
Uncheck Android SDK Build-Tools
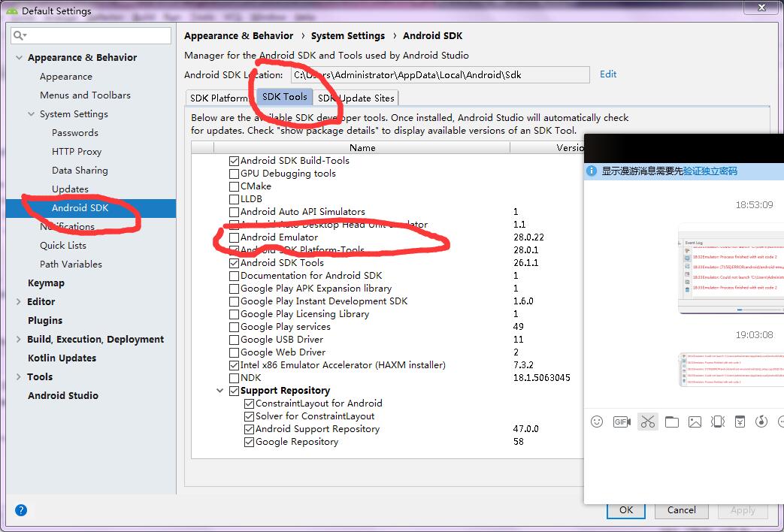pos(234,161)
